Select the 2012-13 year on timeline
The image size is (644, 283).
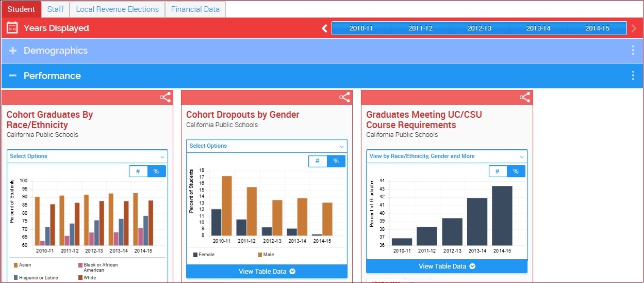coord(479,28)
